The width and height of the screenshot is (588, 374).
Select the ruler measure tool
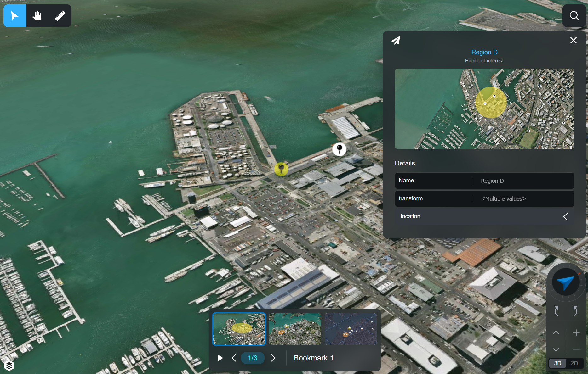coord(60,16)
